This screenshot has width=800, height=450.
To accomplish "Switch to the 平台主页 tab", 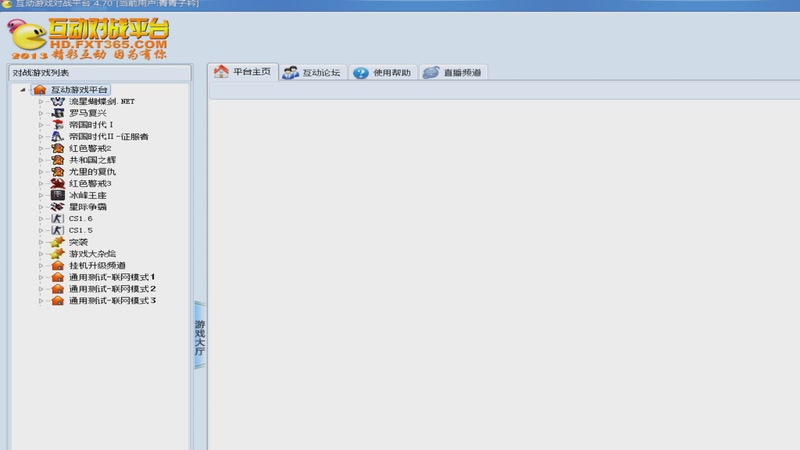I will (x=243, y=72).
